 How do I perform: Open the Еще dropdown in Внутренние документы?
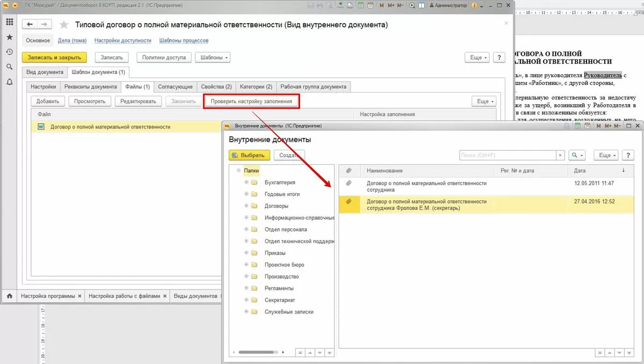click(x=607, y=155)
